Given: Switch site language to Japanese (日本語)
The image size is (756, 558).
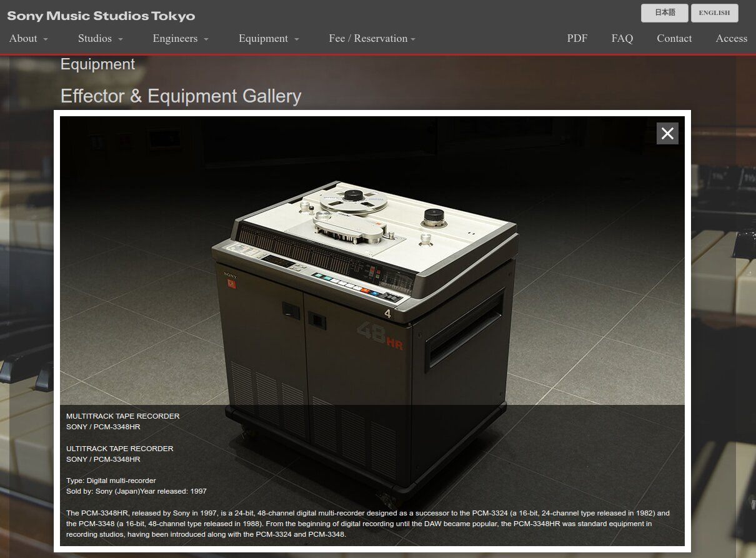Looking at the screenshot, I should (x=665, y=12).
